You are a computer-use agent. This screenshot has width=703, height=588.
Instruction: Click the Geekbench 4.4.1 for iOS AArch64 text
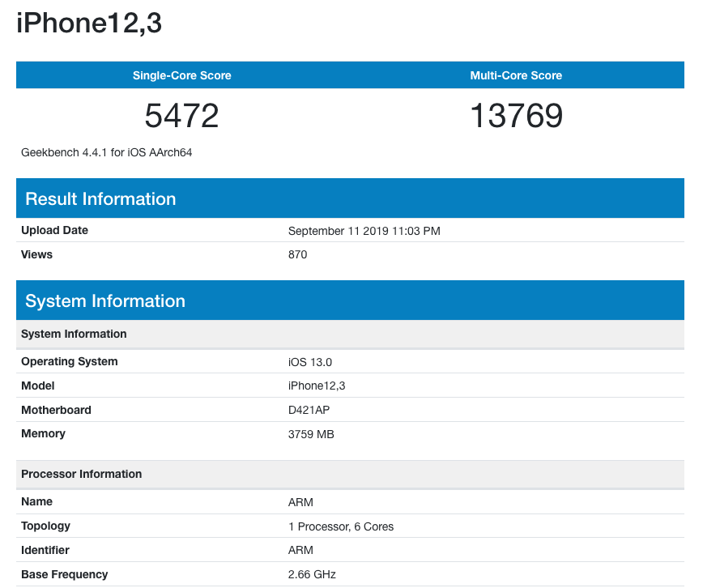(107, 152)
